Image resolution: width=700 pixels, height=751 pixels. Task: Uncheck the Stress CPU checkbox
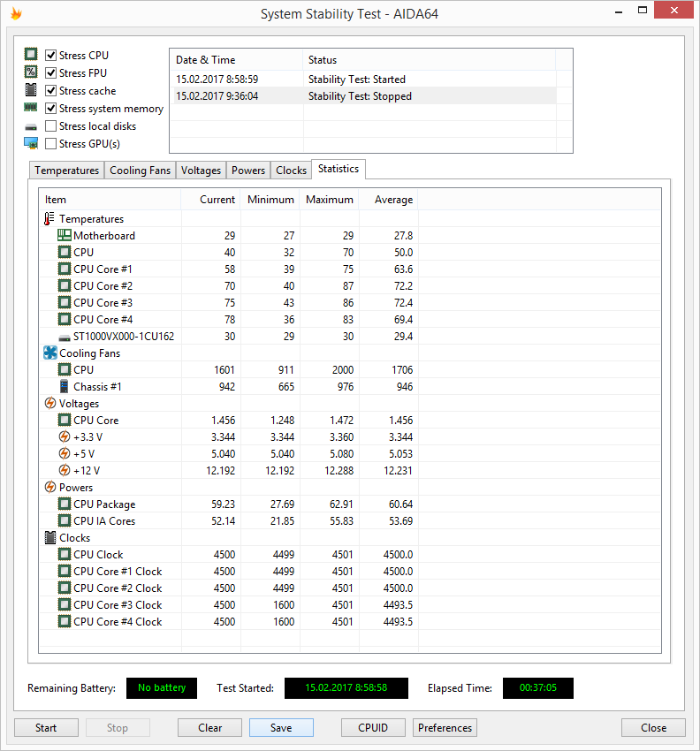coord(50,55)
